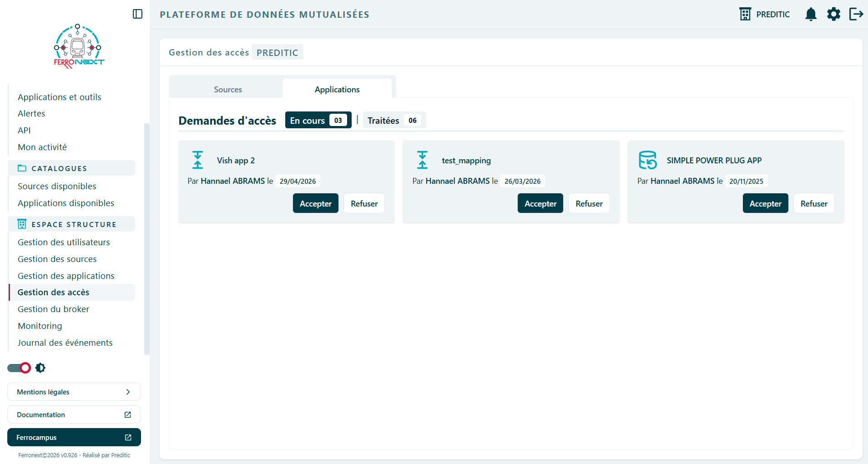Click the Vish app 2 application icon
The image size is (868, 464).
tap(197, 160)
